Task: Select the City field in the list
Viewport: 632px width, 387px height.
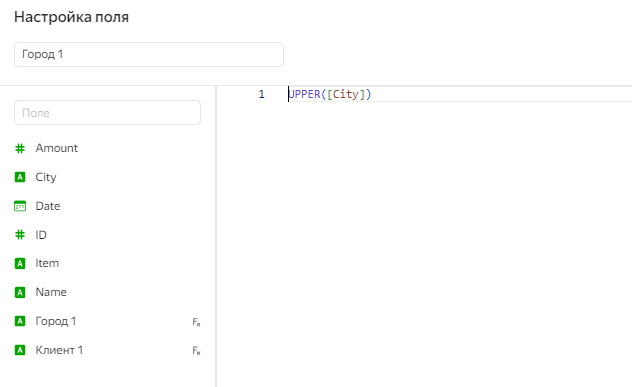Action: (x=107, y=177)
